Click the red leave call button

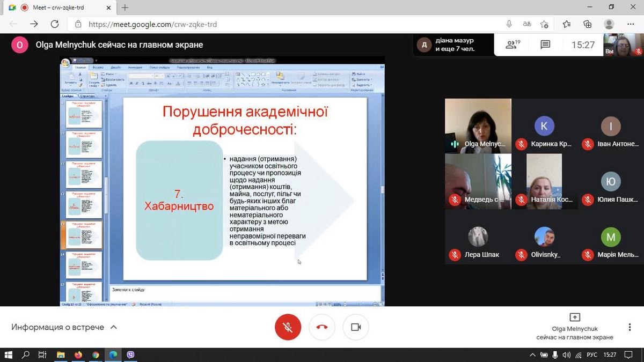point(322,327)
